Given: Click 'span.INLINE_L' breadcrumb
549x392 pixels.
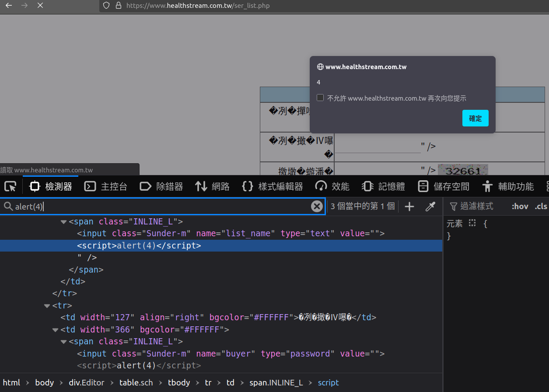Looking at the screenshot, I should tap(276, 383).
